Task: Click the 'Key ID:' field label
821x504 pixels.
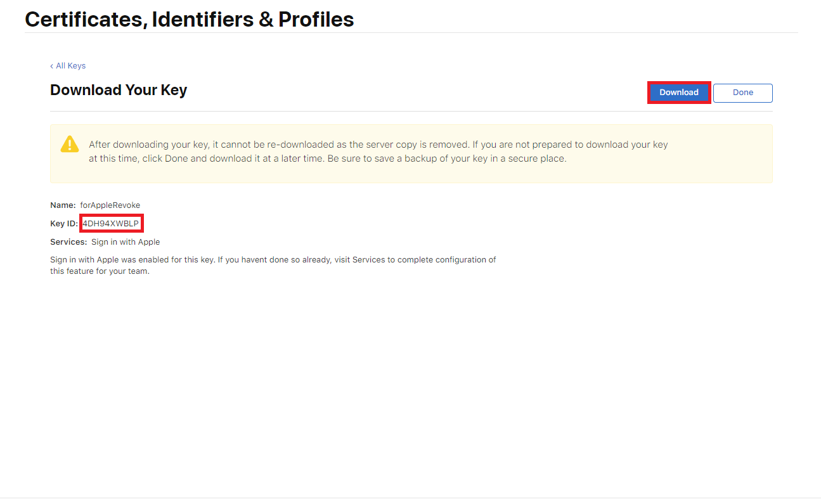Action: tap(64, 223)
